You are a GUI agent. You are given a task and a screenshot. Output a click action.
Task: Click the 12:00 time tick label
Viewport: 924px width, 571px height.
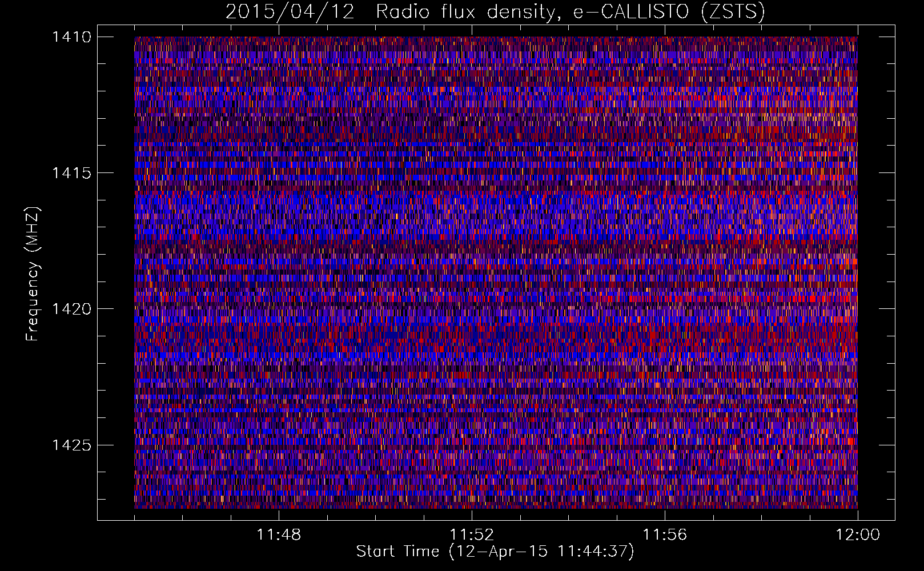coord(858,535)
